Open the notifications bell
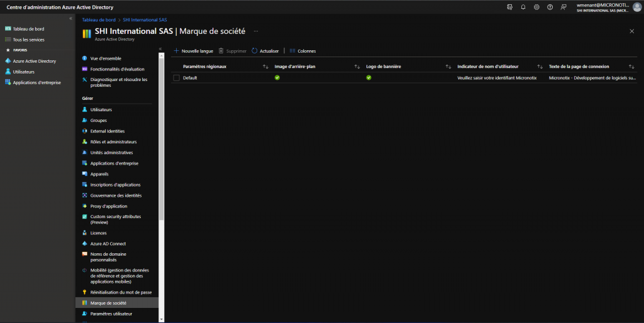This screenshot has width=644, height=323. (x=523, y=7)
